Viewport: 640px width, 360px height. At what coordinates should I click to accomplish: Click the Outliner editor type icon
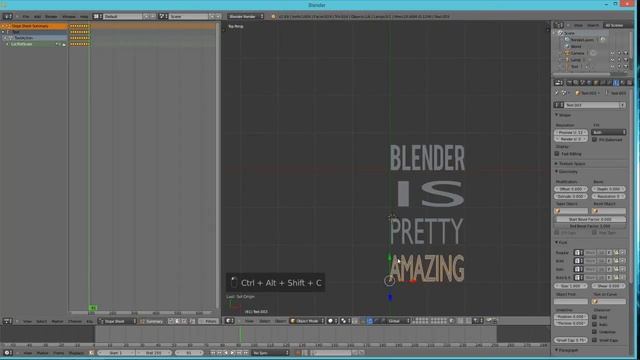558,25
